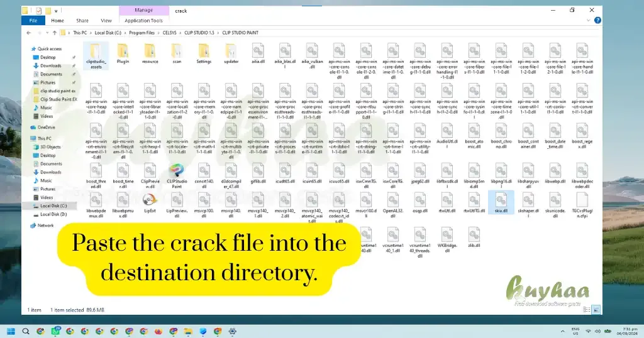The height and width of the screenshot is (338, 644).
Task: Select the concrt140.dll file
Action: tap(204, 175)
